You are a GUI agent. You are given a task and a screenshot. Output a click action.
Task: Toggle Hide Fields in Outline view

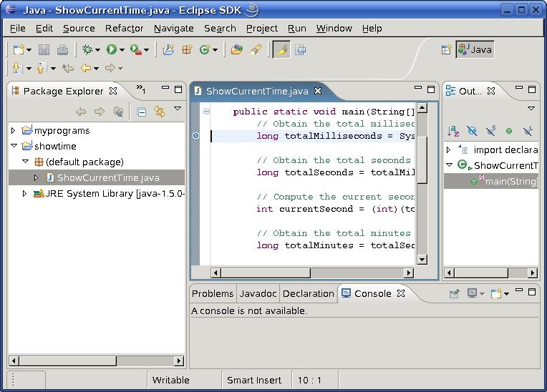(472, 131)
